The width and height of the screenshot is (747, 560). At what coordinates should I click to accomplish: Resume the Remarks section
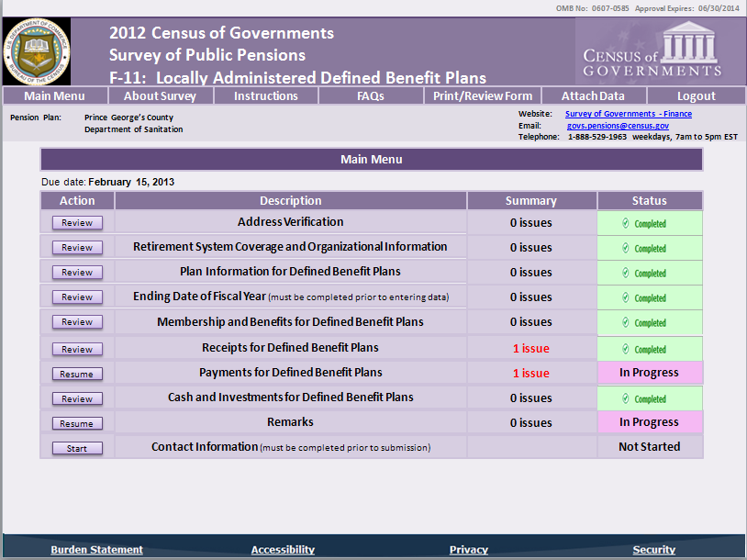tap(77, 423)
